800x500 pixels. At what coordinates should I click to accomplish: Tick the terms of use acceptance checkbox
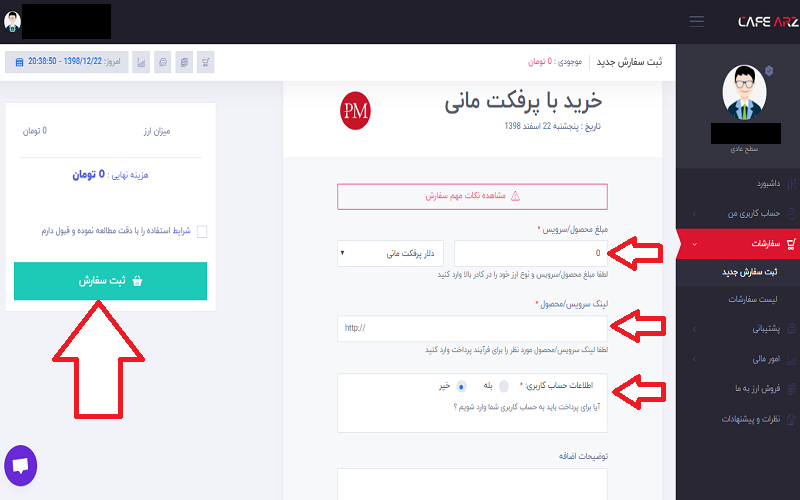pyautogui.click(x=202, y=232)
